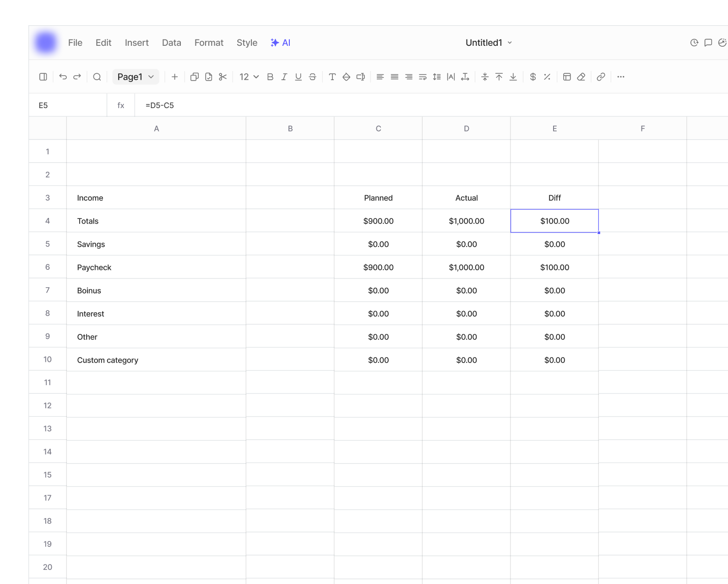This screenshot has width=728, height=584.
Task: Open the table layout icon
Action: [x=567, y=77]
